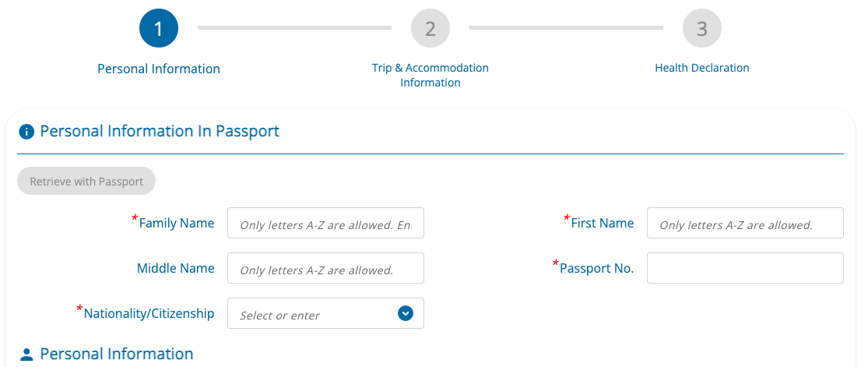Click the Nationality/Citizenship label

pyautogui.click(x=149, y=313)
